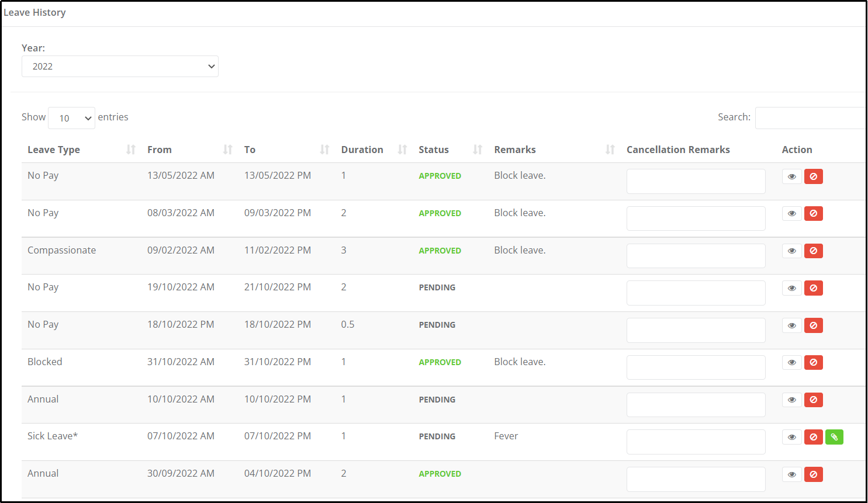868x503 pixels.
Task: Click the Compassionate leave type cell
Action: click(61, 250)
